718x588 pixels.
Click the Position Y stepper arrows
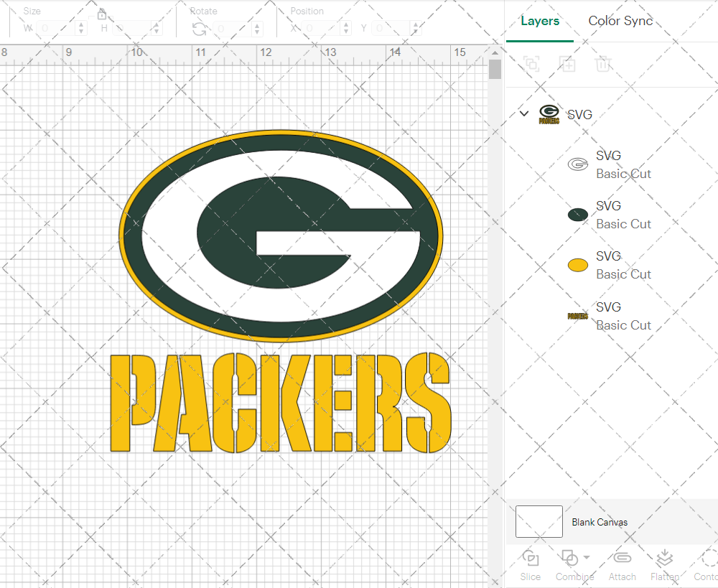coord(416,29)
